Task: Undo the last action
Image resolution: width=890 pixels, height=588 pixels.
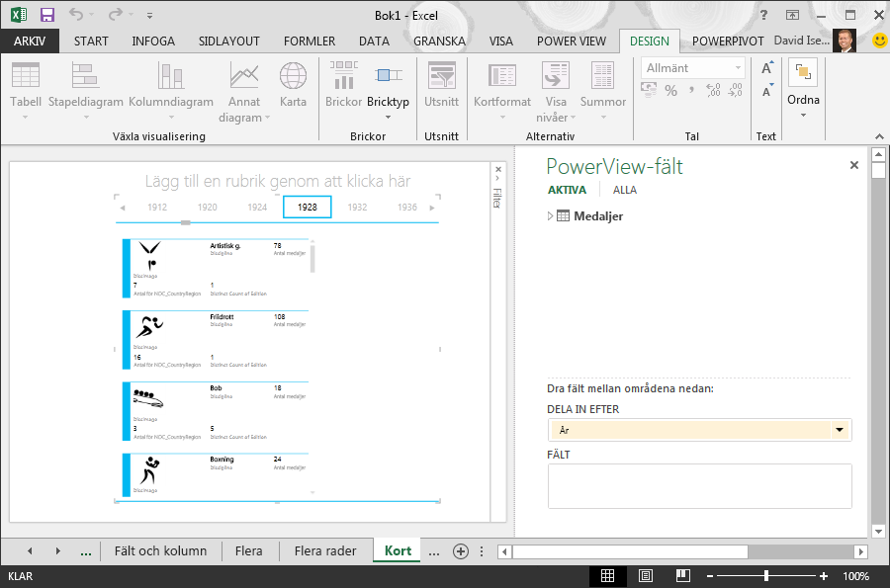Action: [76, 15]
